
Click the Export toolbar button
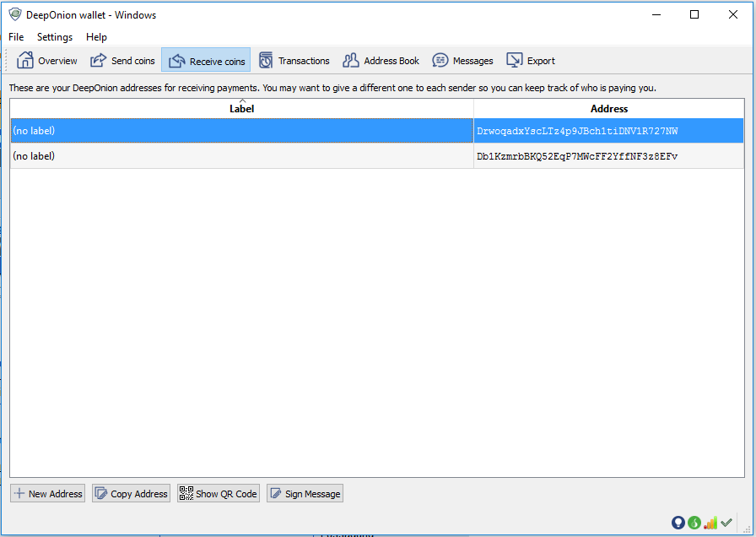531,61
